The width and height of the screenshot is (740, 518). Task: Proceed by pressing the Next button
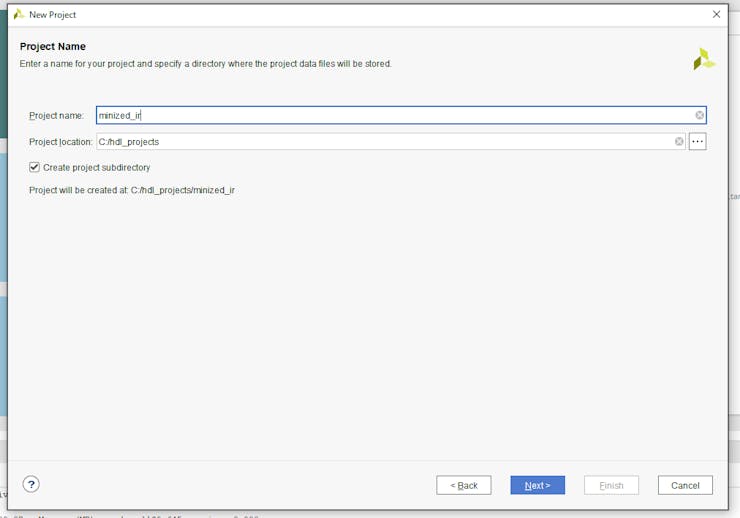[537, 485]
